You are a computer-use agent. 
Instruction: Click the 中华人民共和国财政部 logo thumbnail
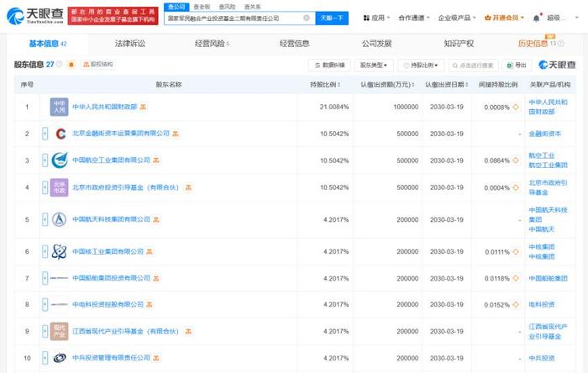[60, 107]
